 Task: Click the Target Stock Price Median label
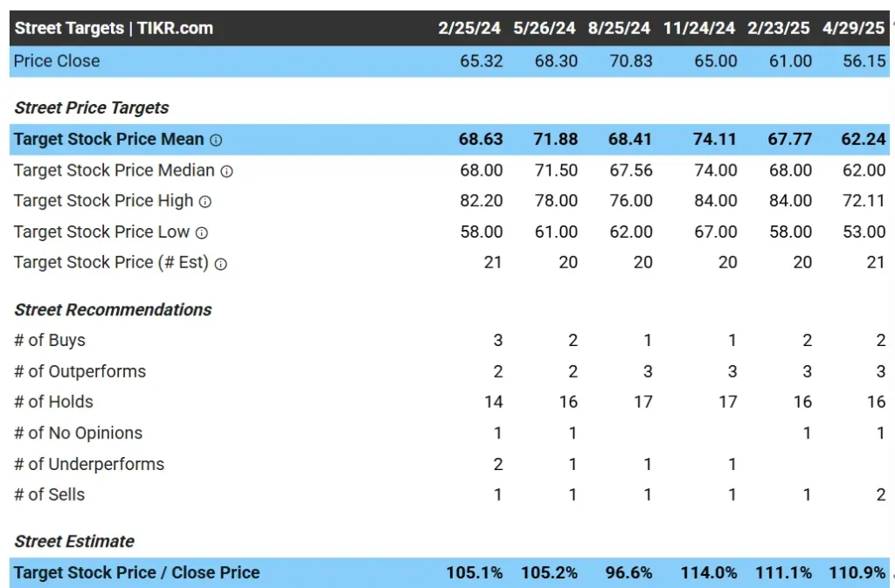[114, 170]
